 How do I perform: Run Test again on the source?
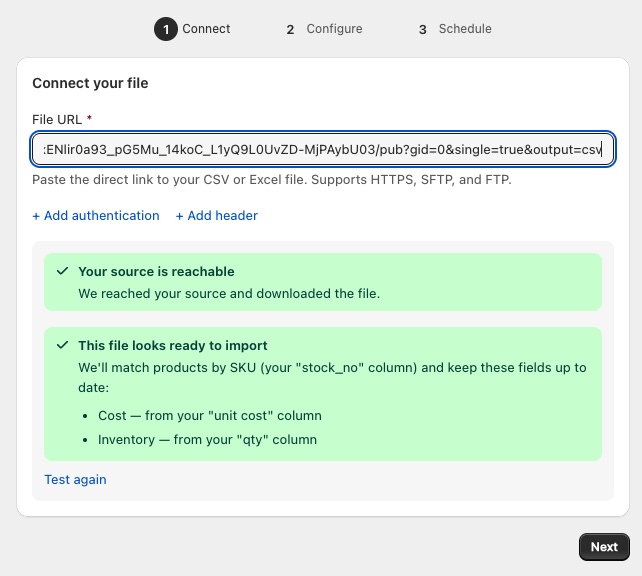[x=75, y=479]
